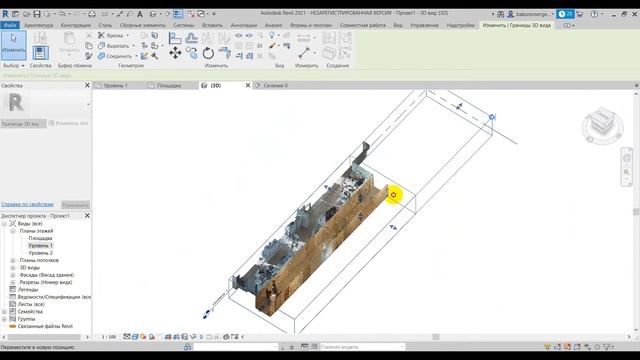Open the property type selector dropdown arrow
The image size is (640, 360).
coord(88,104)
